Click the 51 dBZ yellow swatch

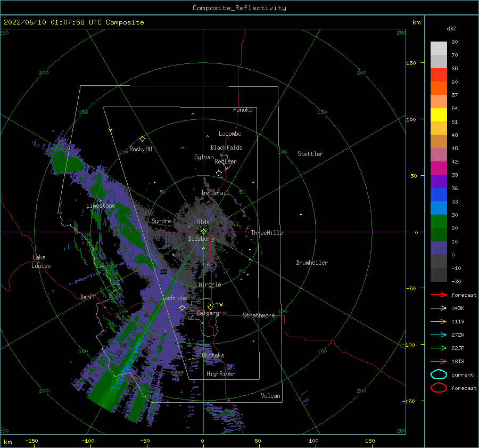439,115
